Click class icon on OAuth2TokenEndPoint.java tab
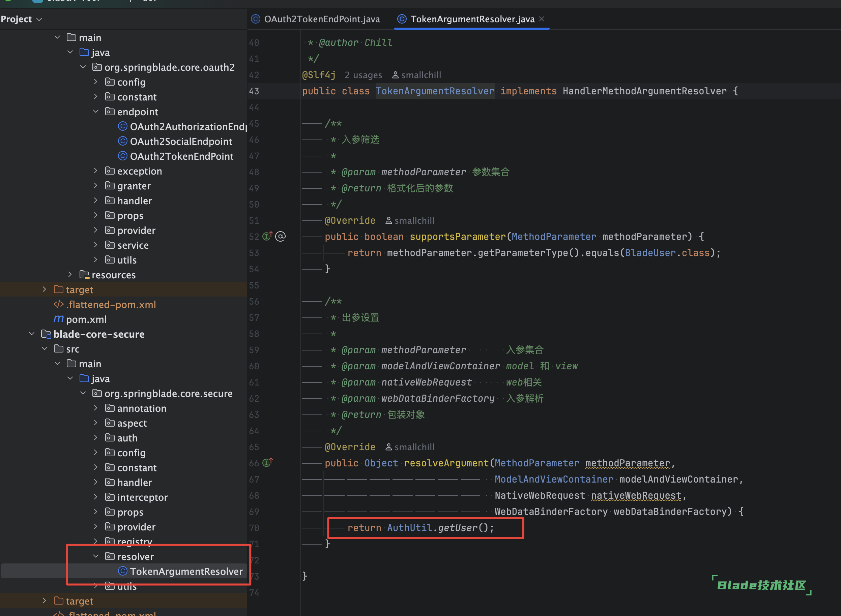This screenshot has width=841, height=616. point(255,19)
